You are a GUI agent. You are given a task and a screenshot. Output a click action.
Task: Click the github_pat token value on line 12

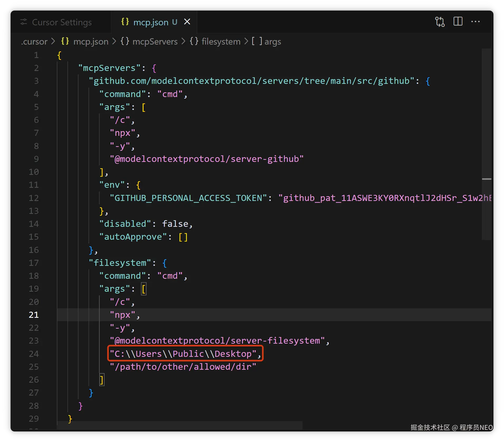click(x=385, y=198)
